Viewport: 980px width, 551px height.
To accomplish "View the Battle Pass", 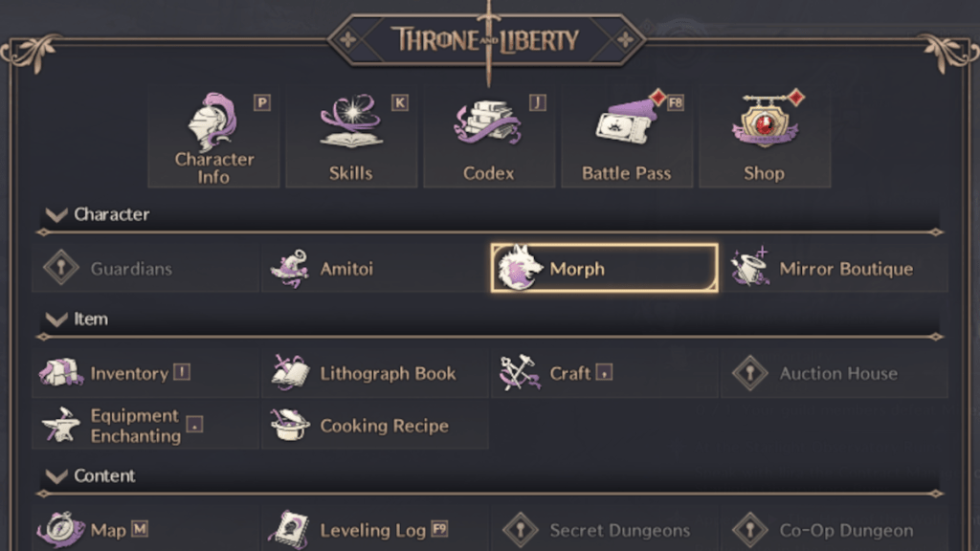I will coord(627,134).
